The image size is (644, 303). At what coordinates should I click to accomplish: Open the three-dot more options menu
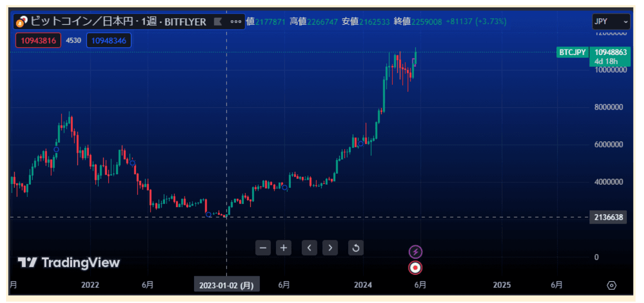pyautogui.click(x=236, y=22)
